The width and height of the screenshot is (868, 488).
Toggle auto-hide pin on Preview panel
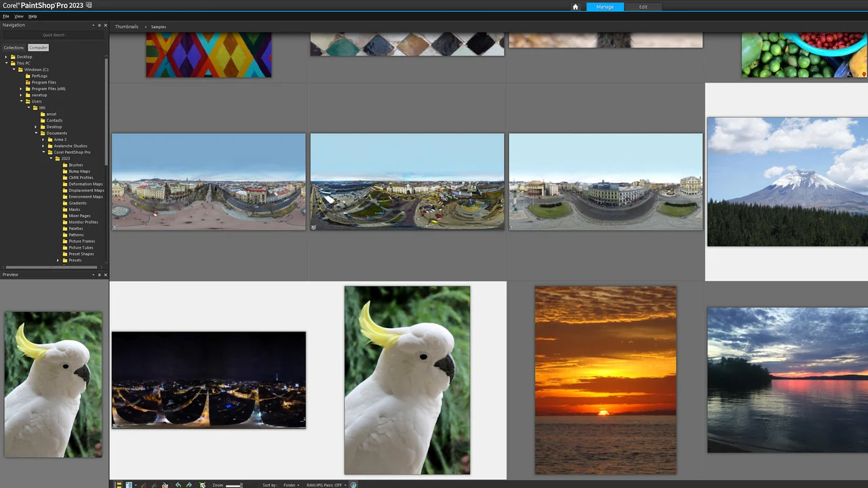(99, 274)
